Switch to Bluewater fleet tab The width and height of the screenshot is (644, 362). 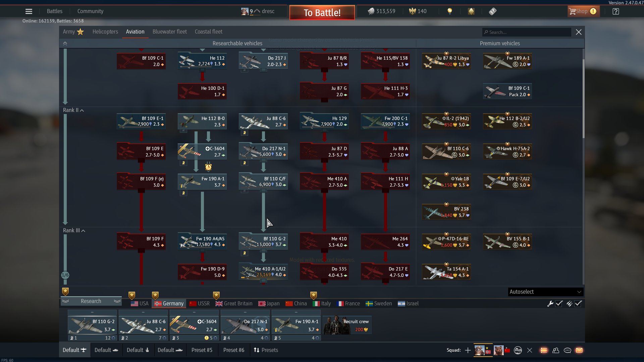coord(170,32)
